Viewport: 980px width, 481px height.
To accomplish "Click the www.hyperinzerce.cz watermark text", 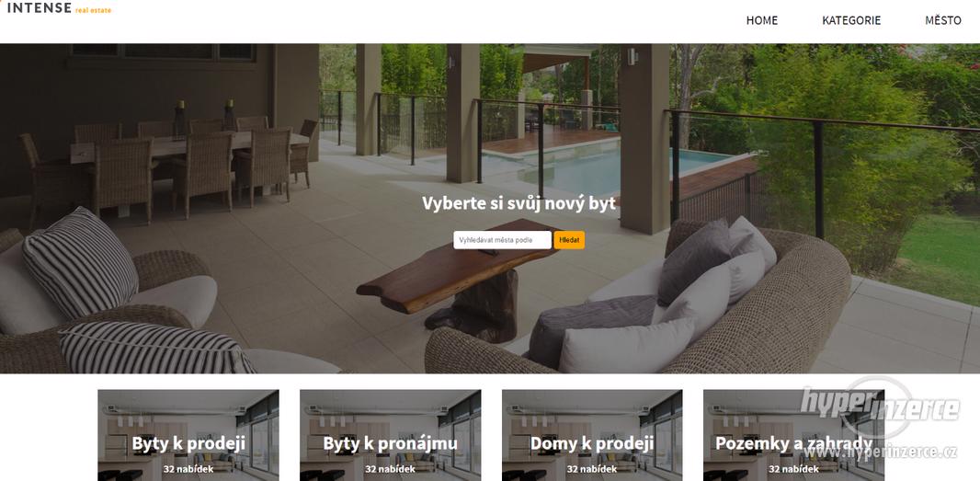I will click(x=881, y=450).
